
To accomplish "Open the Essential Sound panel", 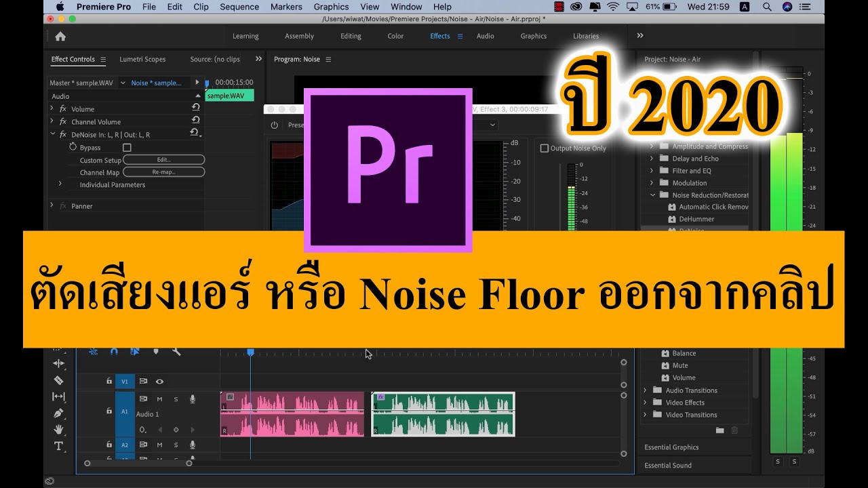I will pyautogui.click(x=668, y=465).
